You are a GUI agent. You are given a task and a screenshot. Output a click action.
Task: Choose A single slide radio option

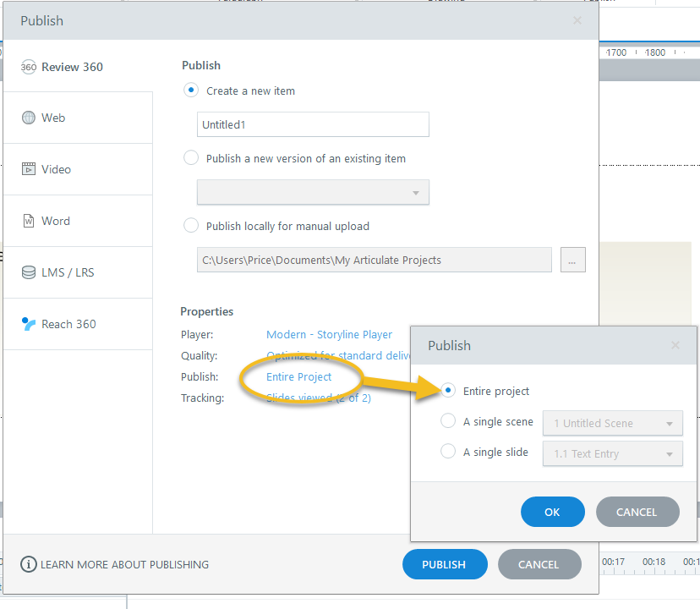pos(448,452)
